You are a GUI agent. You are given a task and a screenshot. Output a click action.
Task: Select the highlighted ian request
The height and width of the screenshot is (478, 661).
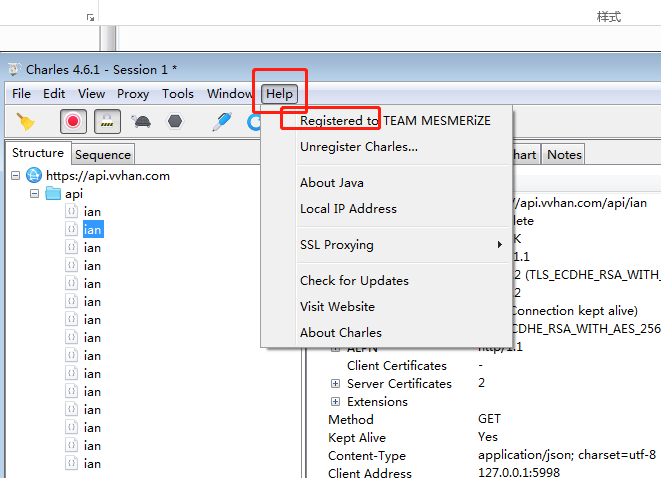[x=93, y=230]
